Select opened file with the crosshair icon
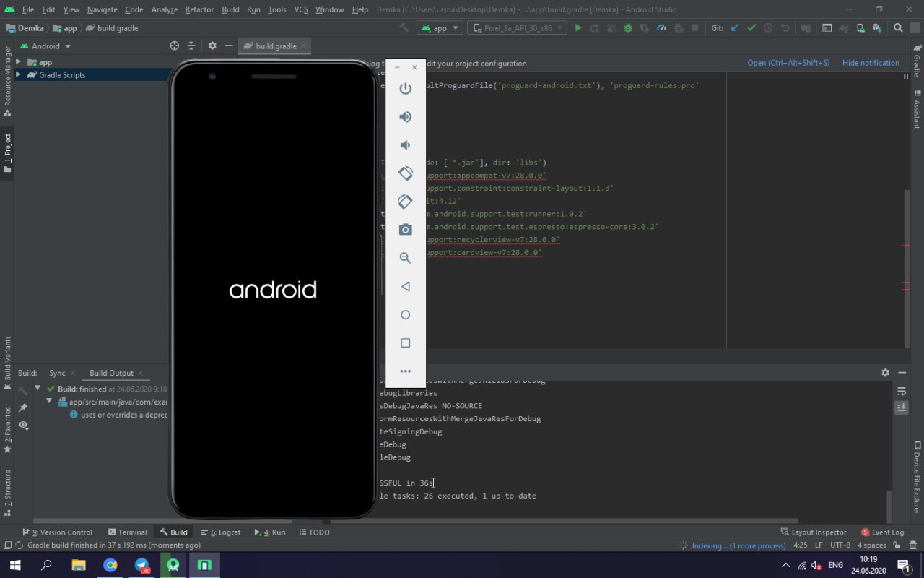Screen dimensions: 924x578 tap(174, 46)
